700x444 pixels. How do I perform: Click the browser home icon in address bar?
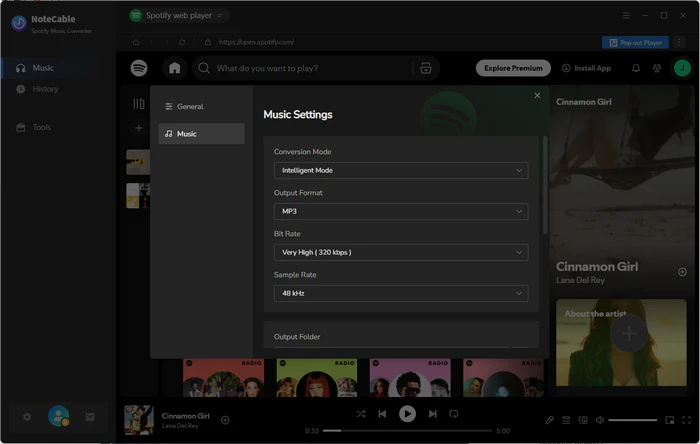pos(136,42)
